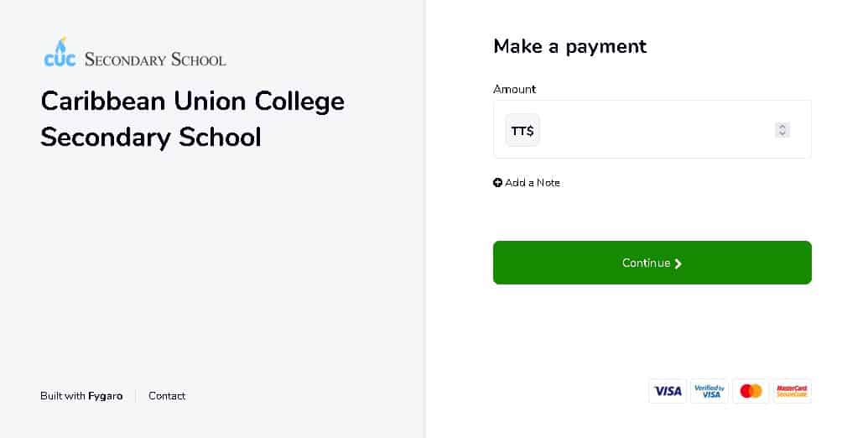This screenshot has width=868, height=438.
Task: Expand the Add a Note section
Action: pos(527,183)
